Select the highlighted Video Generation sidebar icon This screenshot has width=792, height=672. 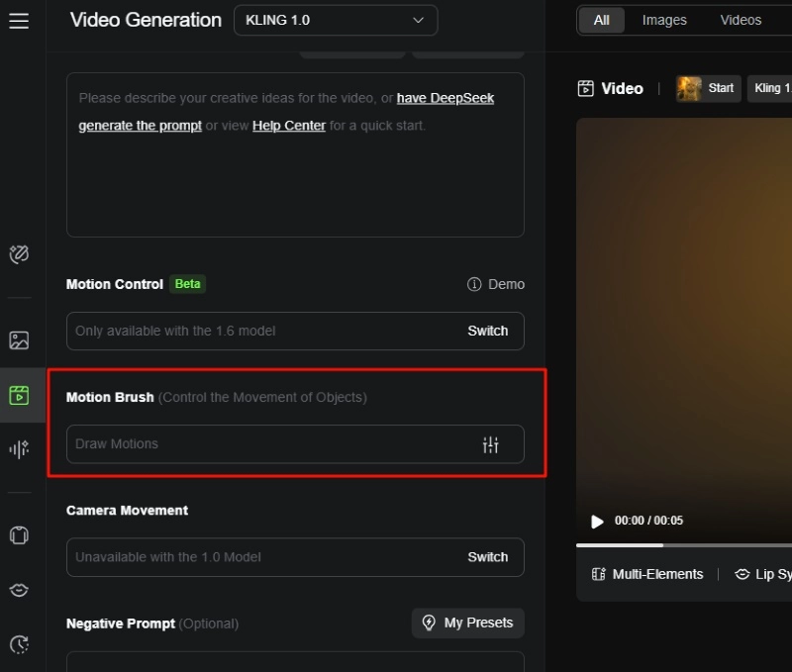click(x=19, y=395)
